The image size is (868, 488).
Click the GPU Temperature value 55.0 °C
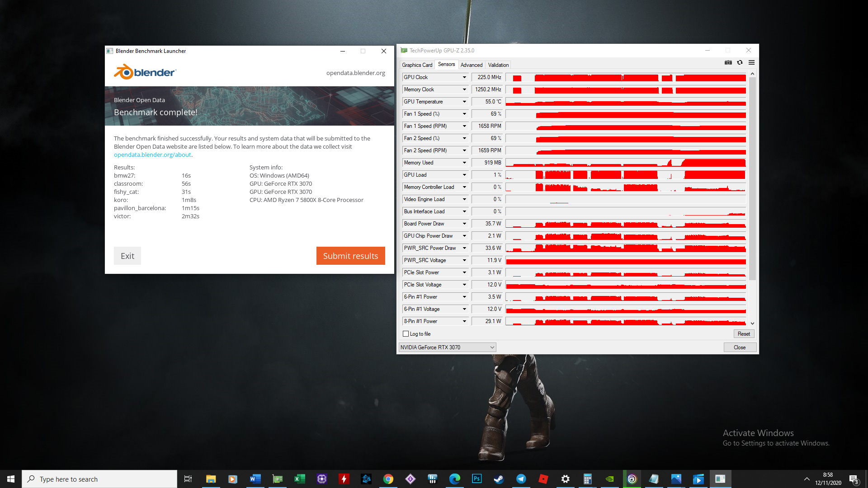tap(487, 102)
